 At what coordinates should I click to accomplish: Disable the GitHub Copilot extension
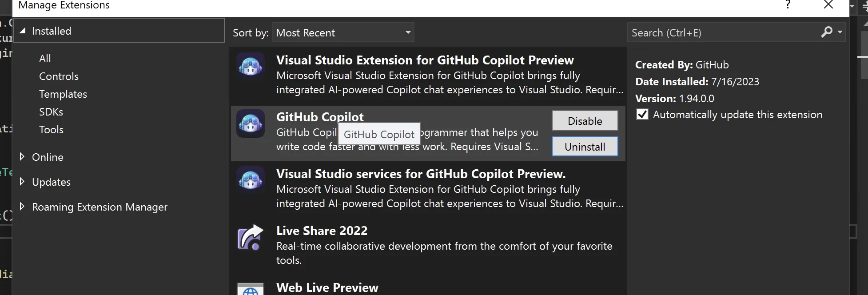coord(585,121)
